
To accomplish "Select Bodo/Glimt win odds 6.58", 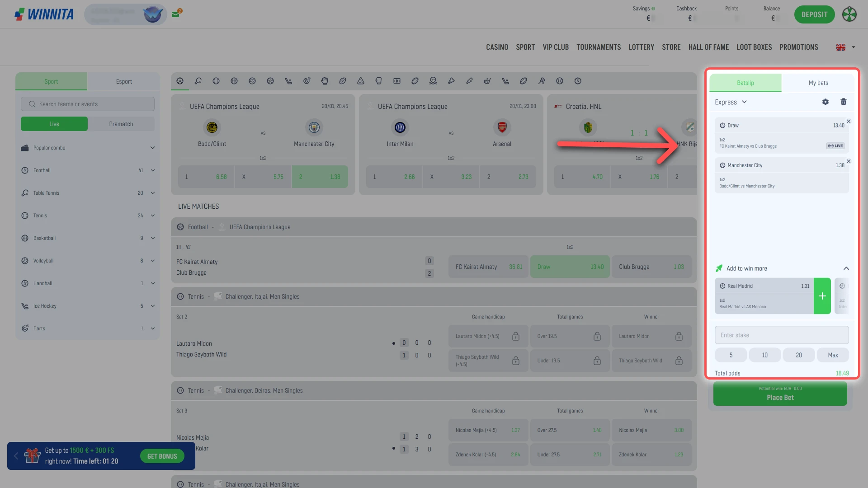I will [206, 177].
